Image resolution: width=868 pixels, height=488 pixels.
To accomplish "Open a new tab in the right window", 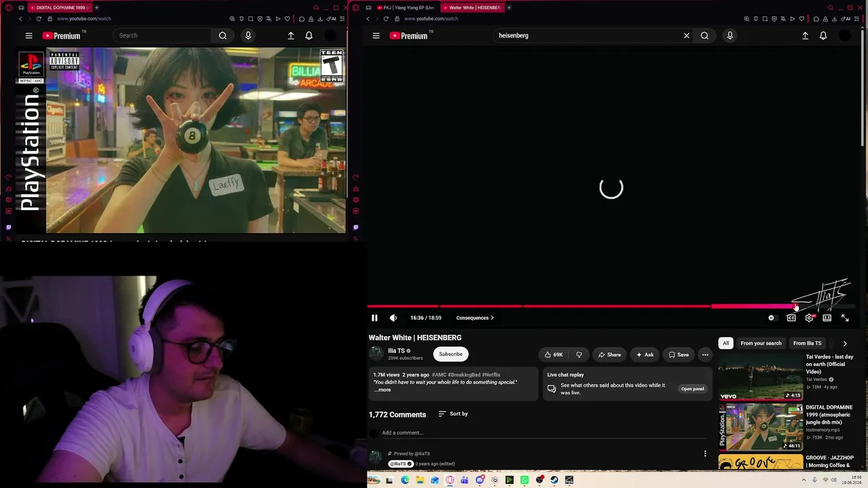I will point(509,7).
